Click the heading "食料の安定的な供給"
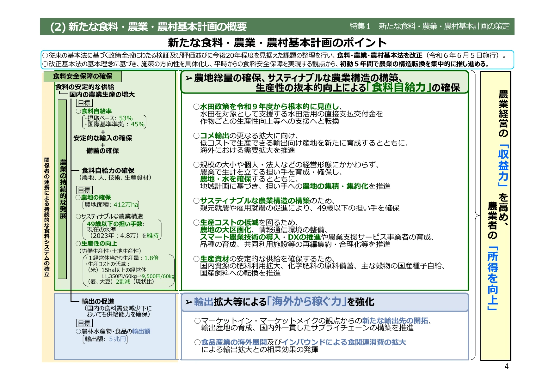The image size is (555, 392). 85,87
